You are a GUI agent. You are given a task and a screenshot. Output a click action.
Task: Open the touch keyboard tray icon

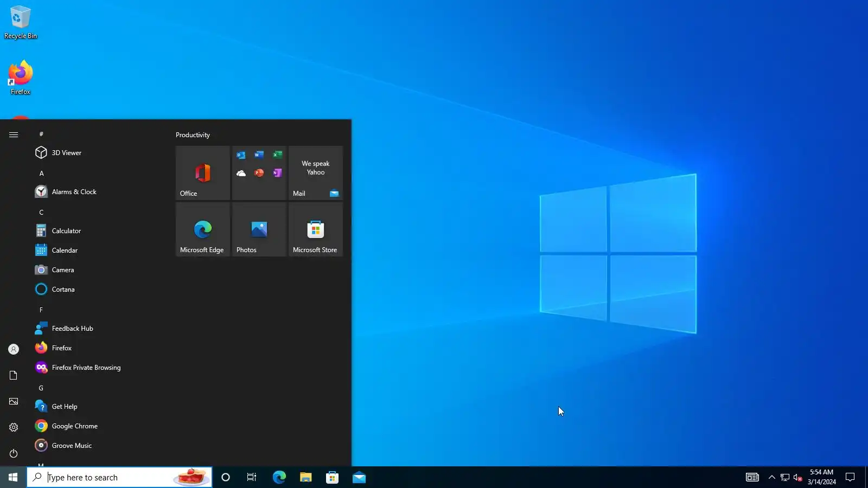752,477
